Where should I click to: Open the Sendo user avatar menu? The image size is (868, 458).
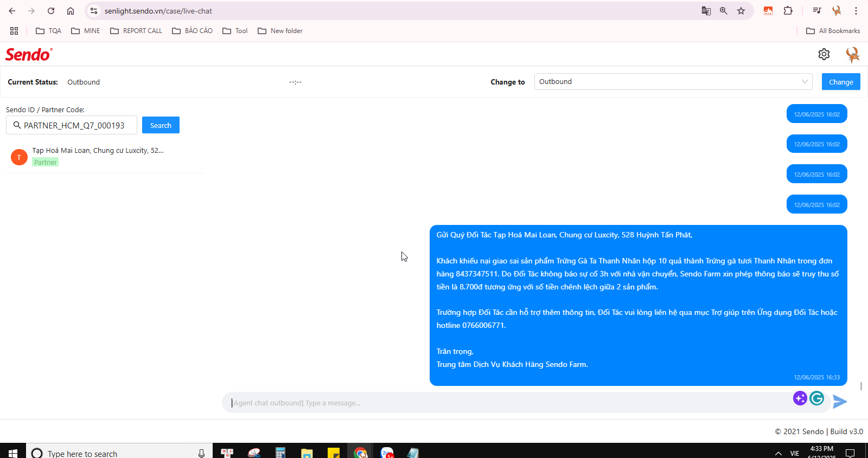[852, 54]
